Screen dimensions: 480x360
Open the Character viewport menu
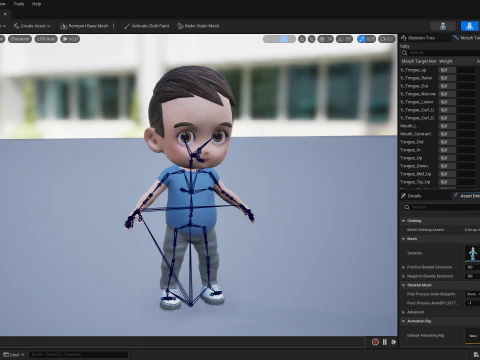(20, 39)
